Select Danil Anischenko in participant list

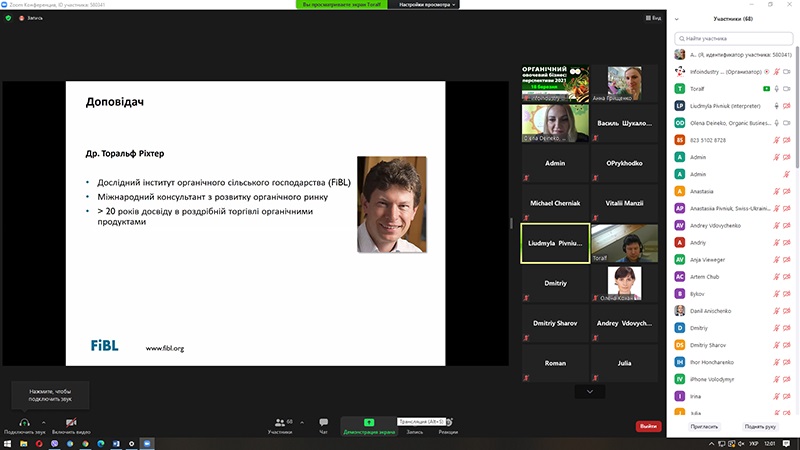click(x=733, y=311)
